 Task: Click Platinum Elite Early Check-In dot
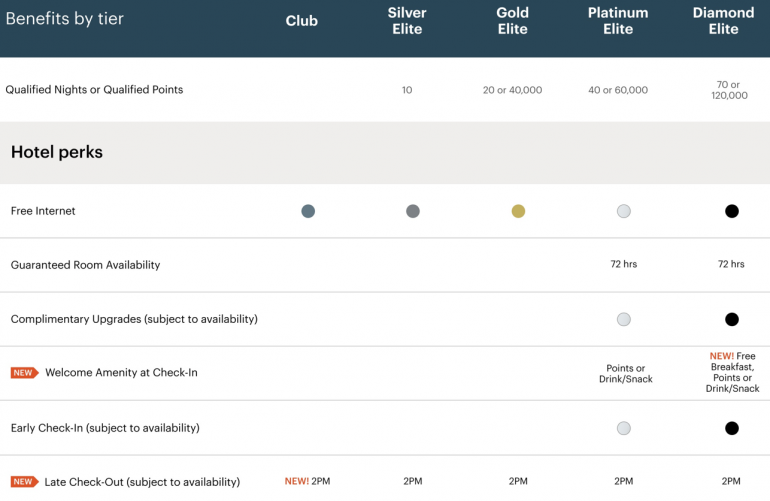[x=624, y=428]
